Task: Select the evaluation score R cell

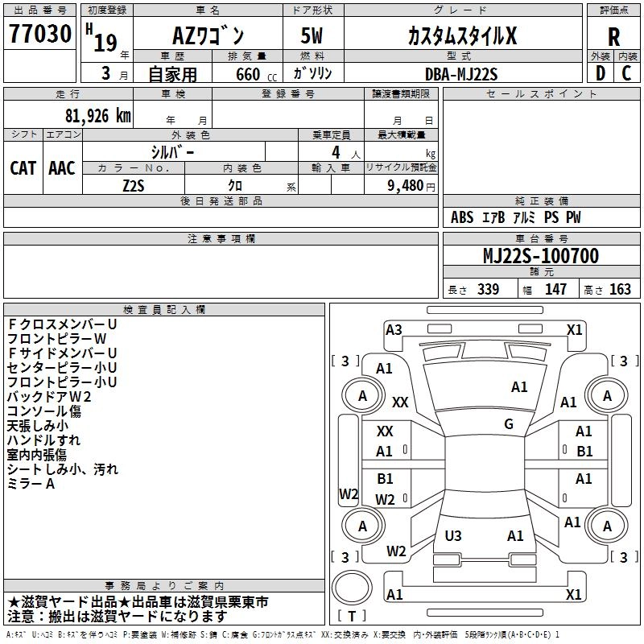Action: click(613, 33)
